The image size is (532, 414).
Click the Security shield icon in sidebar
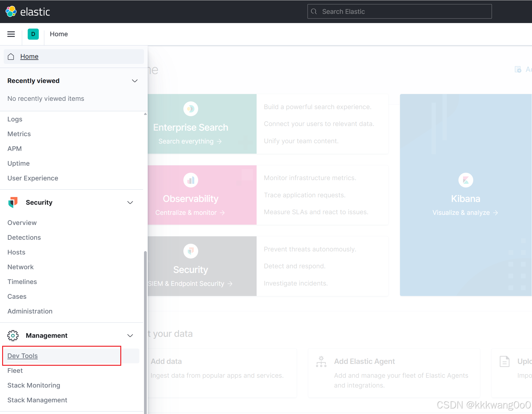pos(13,202)
